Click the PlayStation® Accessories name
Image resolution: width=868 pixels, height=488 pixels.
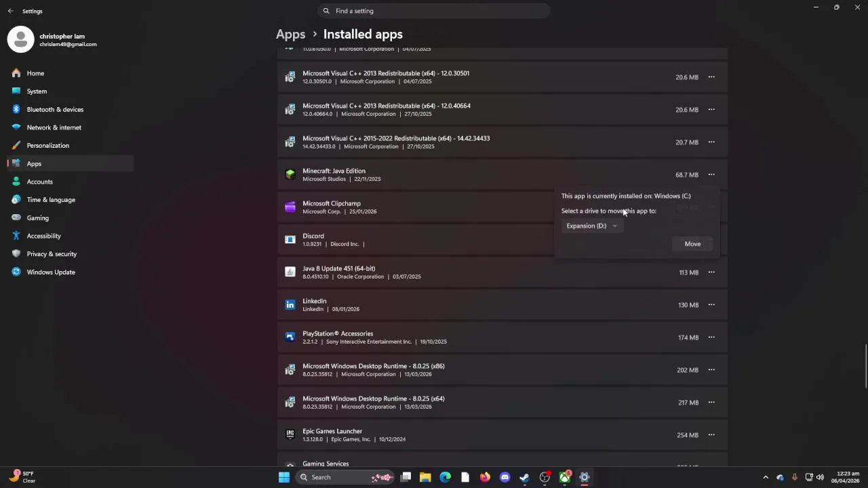tap(338, 333)
